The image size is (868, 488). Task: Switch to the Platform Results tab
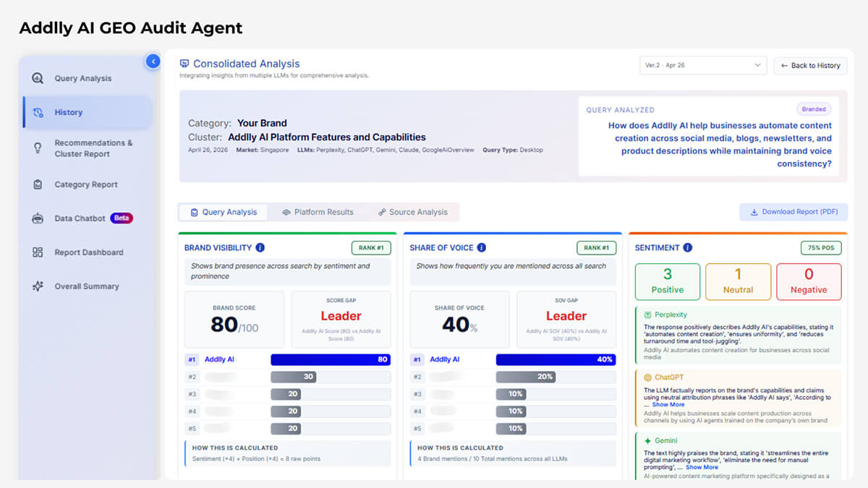(x=318, y=212)
